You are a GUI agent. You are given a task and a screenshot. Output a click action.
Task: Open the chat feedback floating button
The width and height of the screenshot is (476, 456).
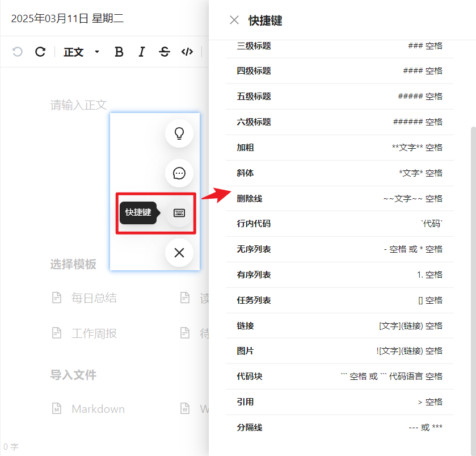(x=179, y=173)
